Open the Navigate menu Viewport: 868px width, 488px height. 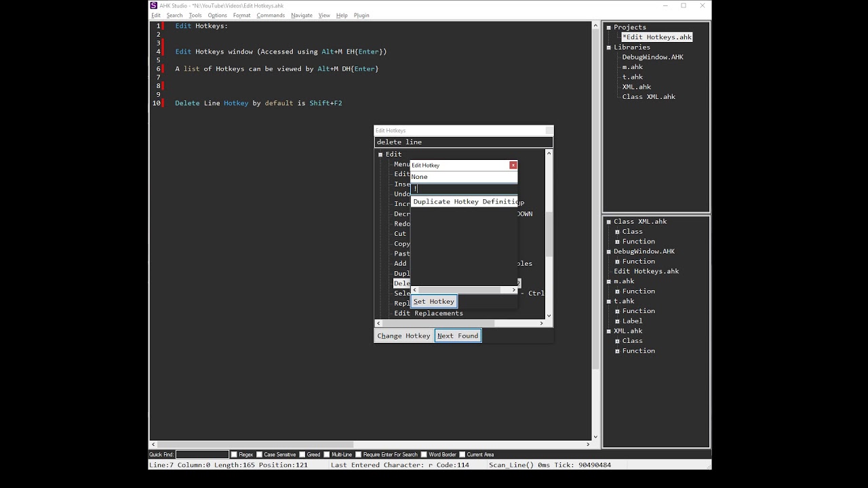point(302,15)
